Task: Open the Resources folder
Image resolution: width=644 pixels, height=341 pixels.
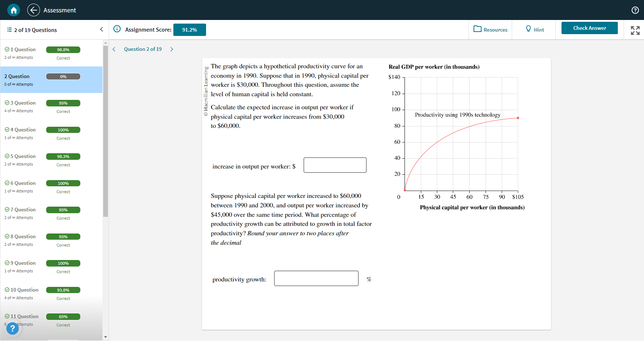Action: click(x=490, y=29)
